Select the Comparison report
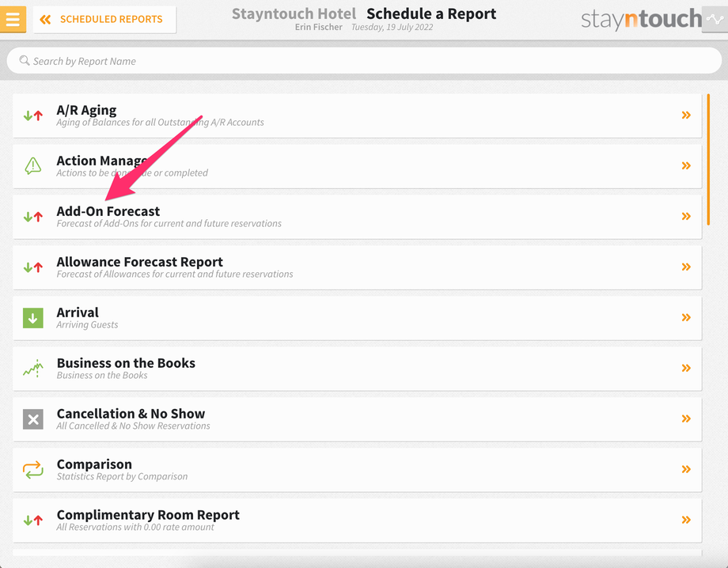 click(x=94, y=464)
